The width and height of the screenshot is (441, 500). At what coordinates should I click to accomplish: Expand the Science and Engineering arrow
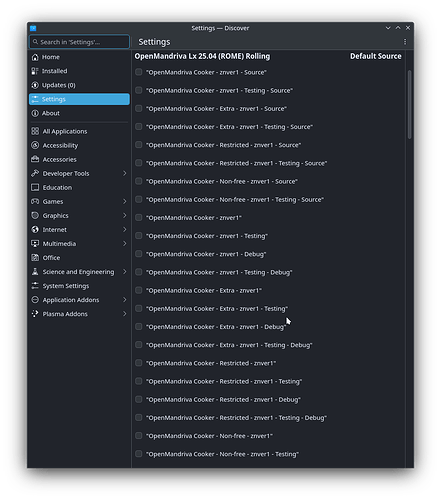click(125, 272)
